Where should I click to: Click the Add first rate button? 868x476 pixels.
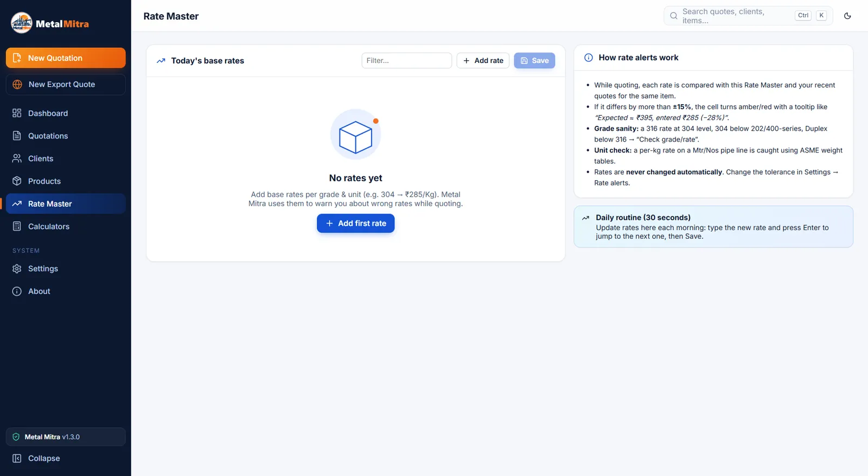[x=355, y=224]
